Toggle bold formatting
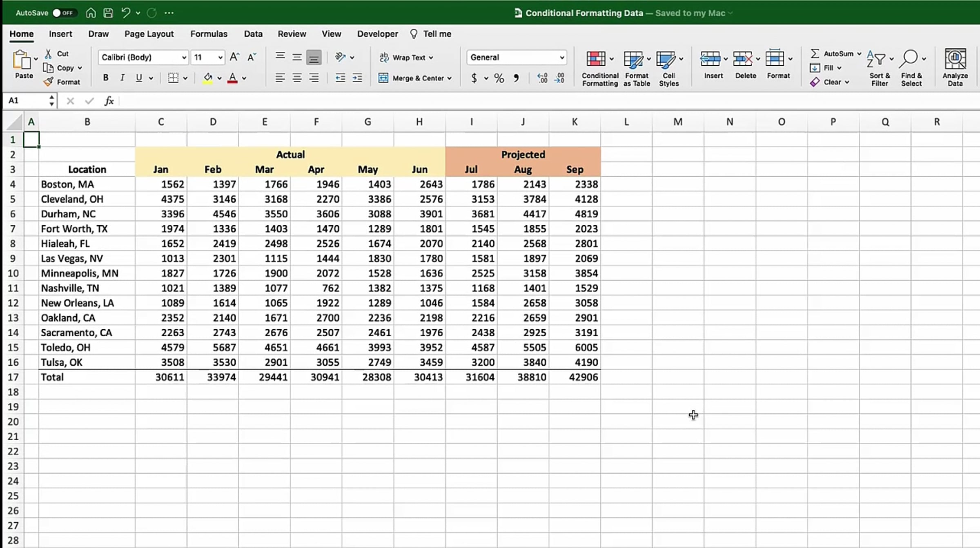This screenshot has width=980, height=548. click(x=105, y=78)
